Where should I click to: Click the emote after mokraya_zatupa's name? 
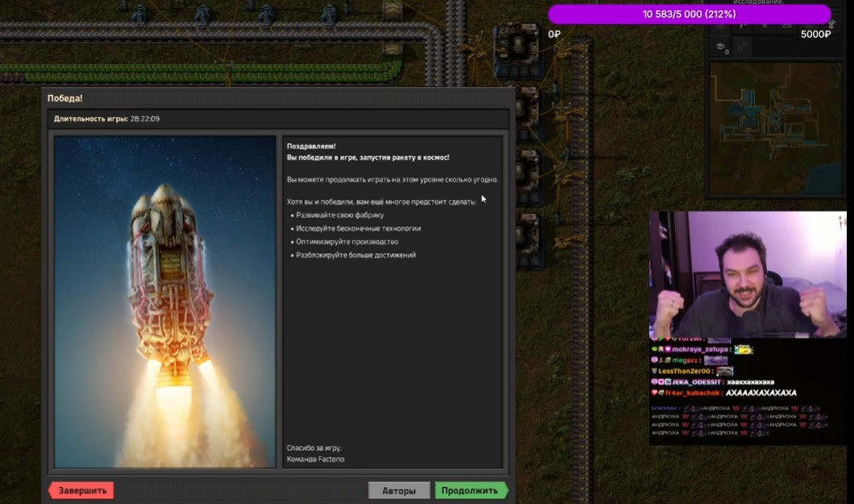744,350
